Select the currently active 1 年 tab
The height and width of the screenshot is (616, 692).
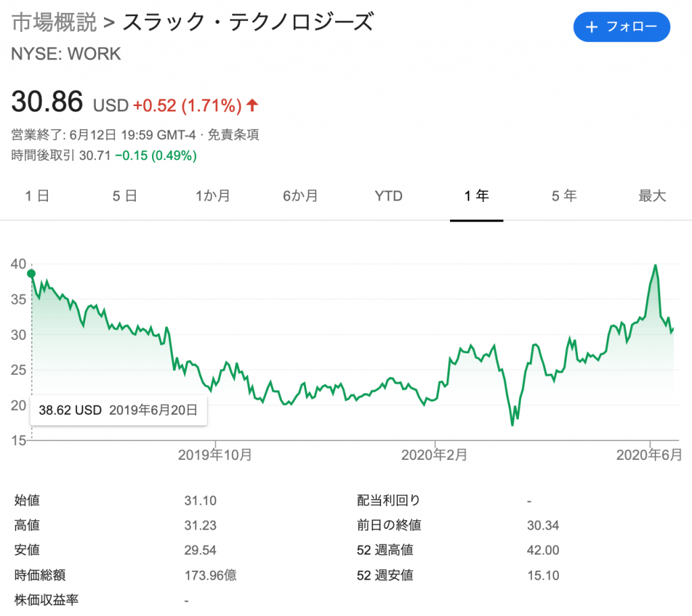[x=476, y=195]
